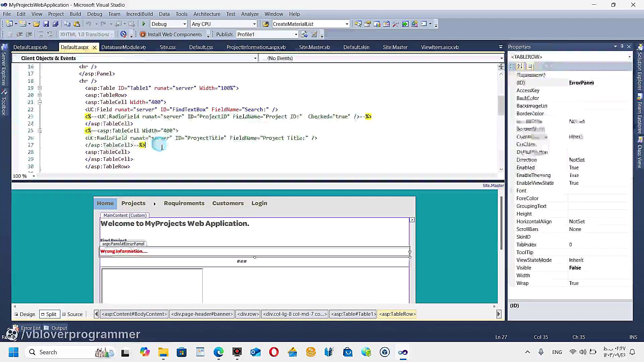Open the 100 % zoom dropdown

click(34, 176)
